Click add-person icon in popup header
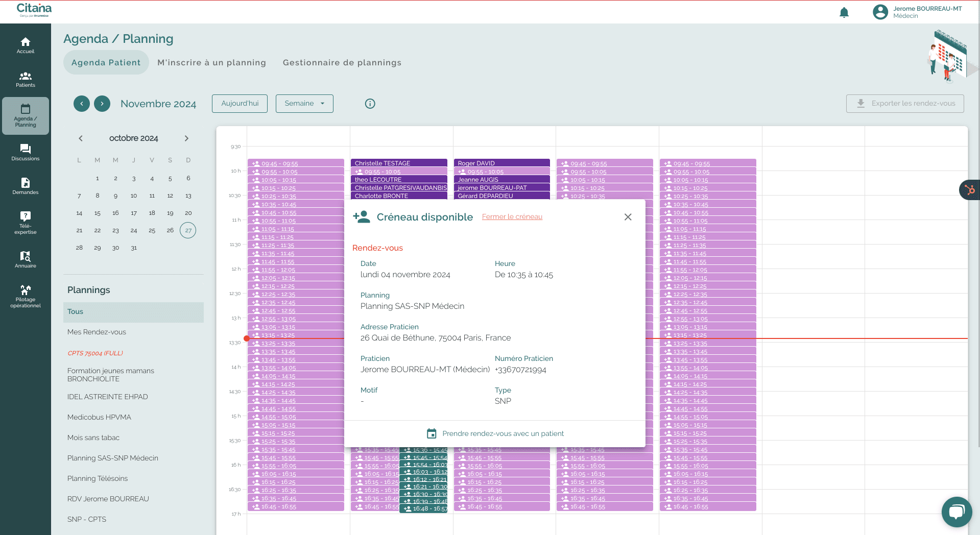 (x=362, y=217)
